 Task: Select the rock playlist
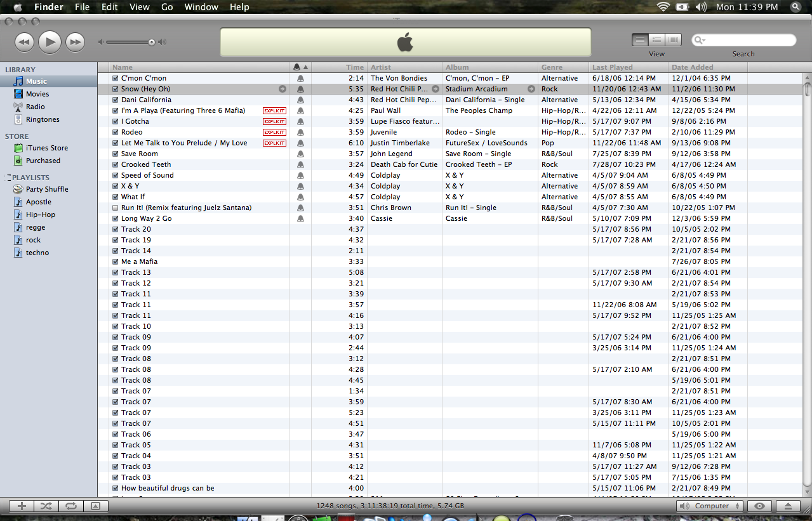[49, 240]
